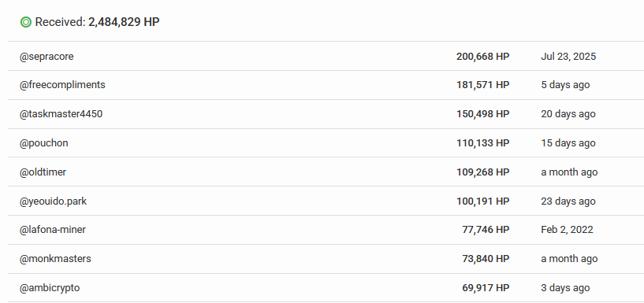Click the Feb 2, 2022 date
644x303 pixels.
tap(568, 230)
